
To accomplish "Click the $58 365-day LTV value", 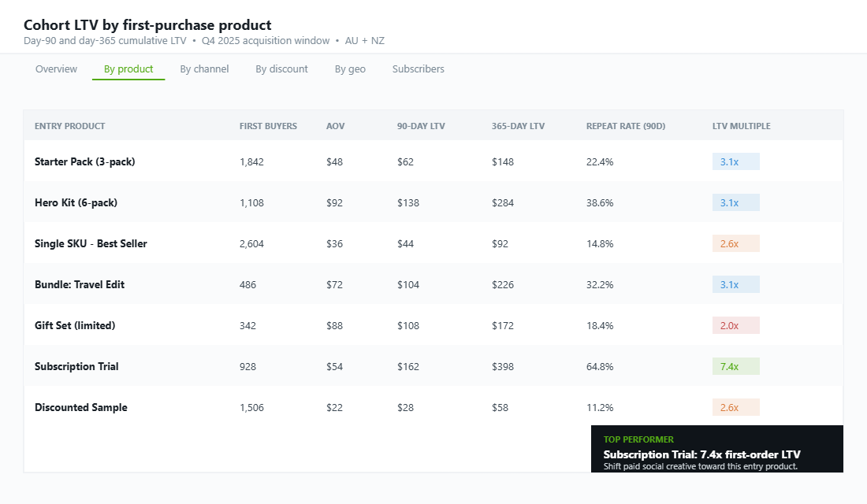I will pyautogui.click(x=500, y=407).
